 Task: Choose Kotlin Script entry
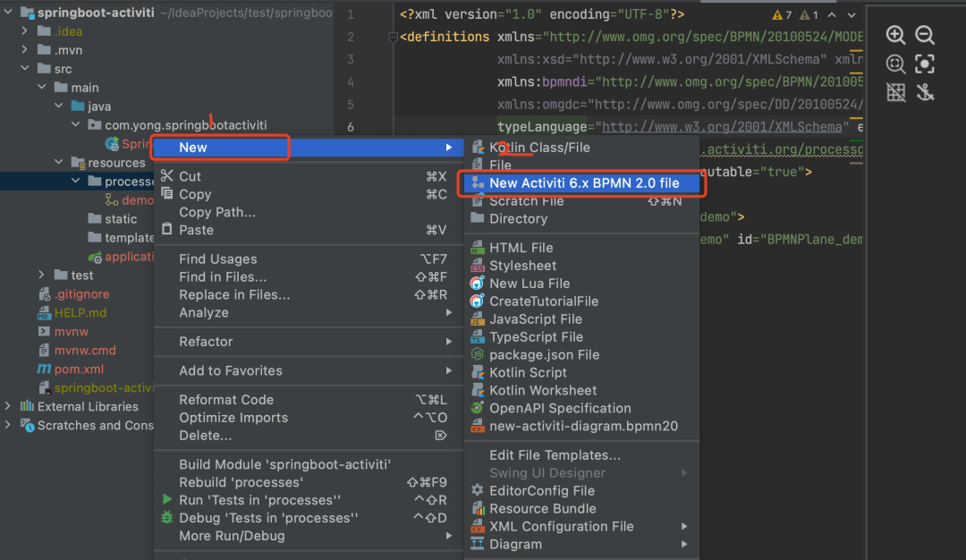coord(581,373)
